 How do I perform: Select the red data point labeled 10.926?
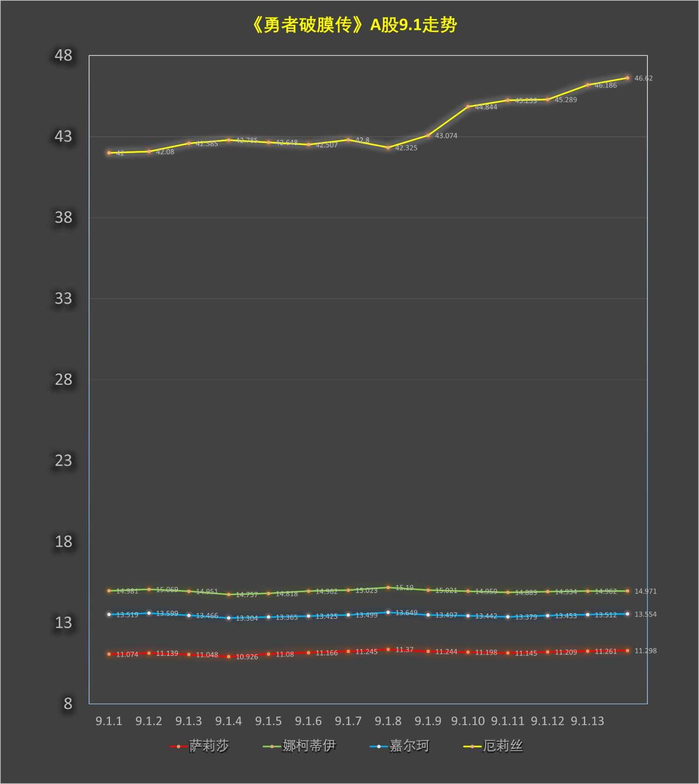[x=228, y=656]
